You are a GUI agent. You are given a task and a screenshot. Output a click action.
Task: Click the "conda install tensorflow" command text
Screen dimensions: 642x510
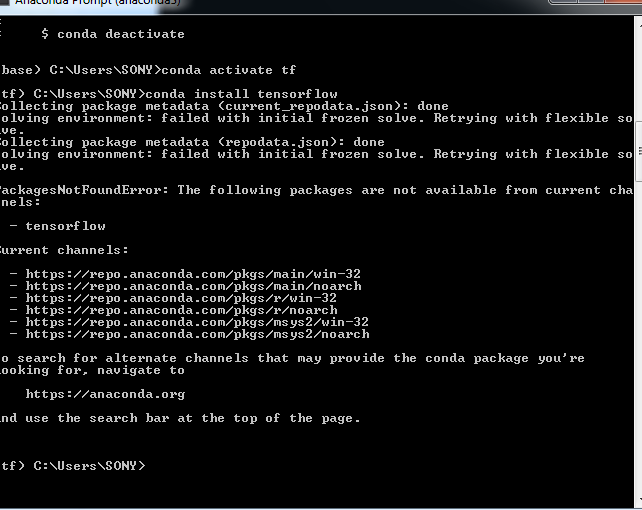click(249, 94)
